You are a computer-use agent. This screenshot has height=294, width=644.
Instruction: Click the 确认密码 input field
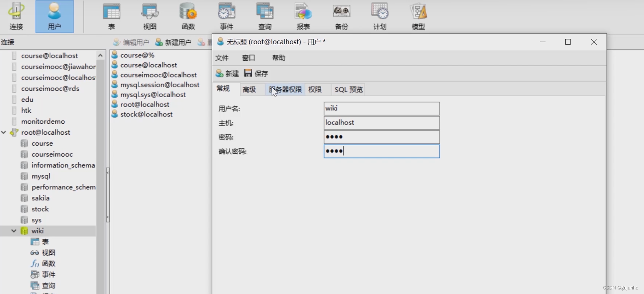(x=382, y=151)
